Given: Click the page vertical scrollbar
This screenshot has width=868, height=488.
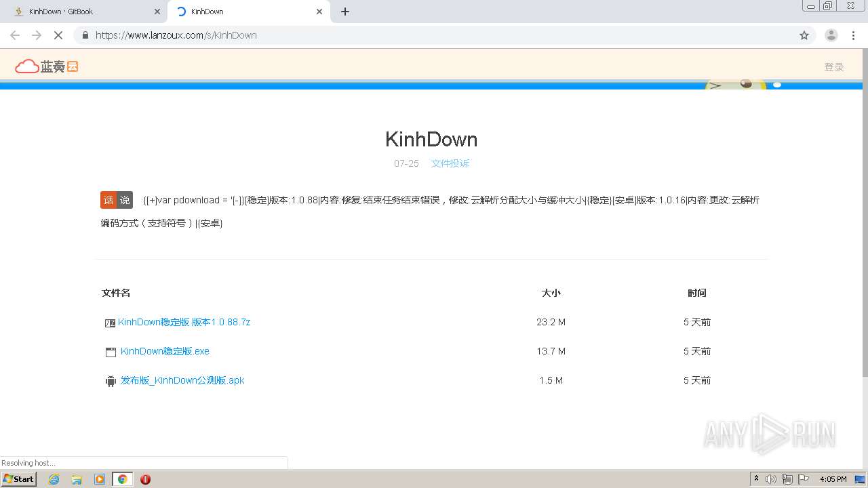Looking at the screenshot, I should click(x=865, y=213).
